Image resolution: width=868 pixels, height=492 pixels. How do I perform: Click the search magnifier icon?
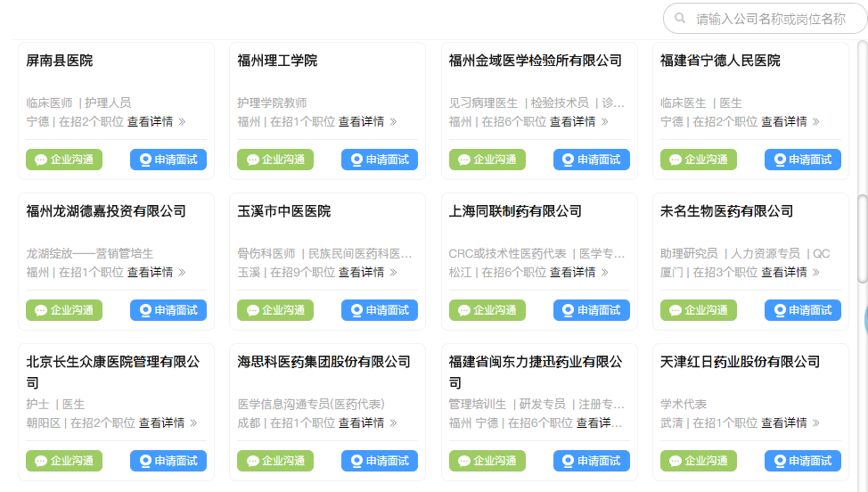coord(680,18)
